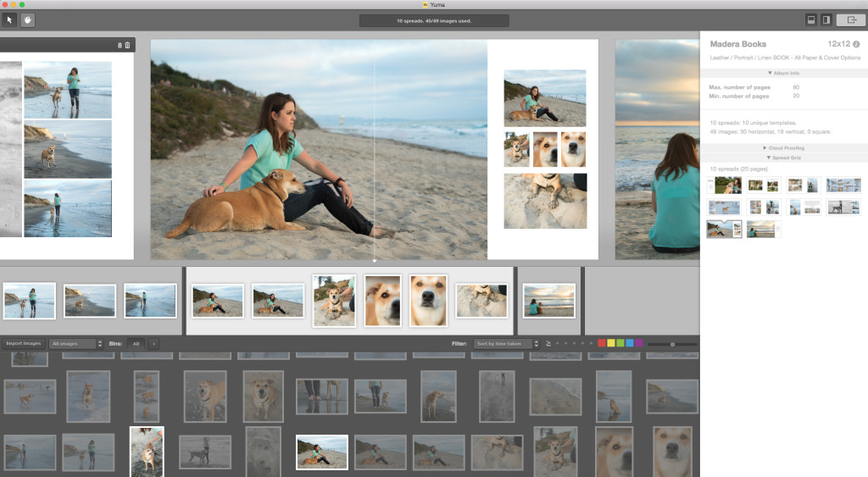Filter by blue color label
This screenshot has width=868, height=477.
(630, 343)
